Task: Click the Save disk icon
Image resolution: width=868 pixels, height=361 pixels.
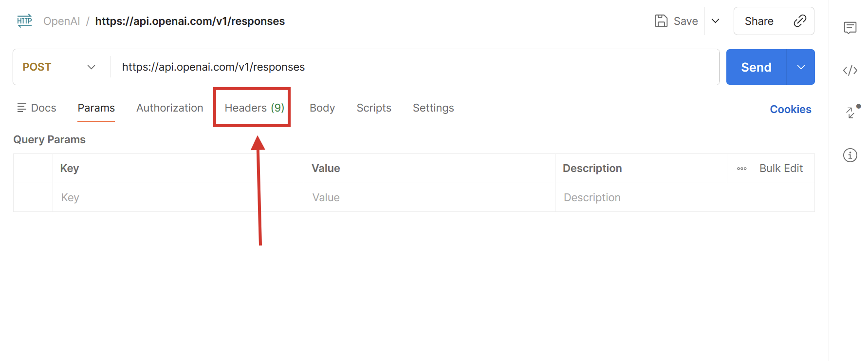Action: [661, 20]
